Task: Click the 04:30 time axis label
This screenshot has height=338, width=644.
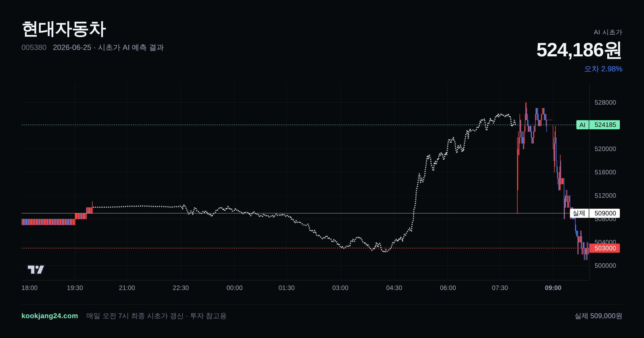Action: [394, 288]
